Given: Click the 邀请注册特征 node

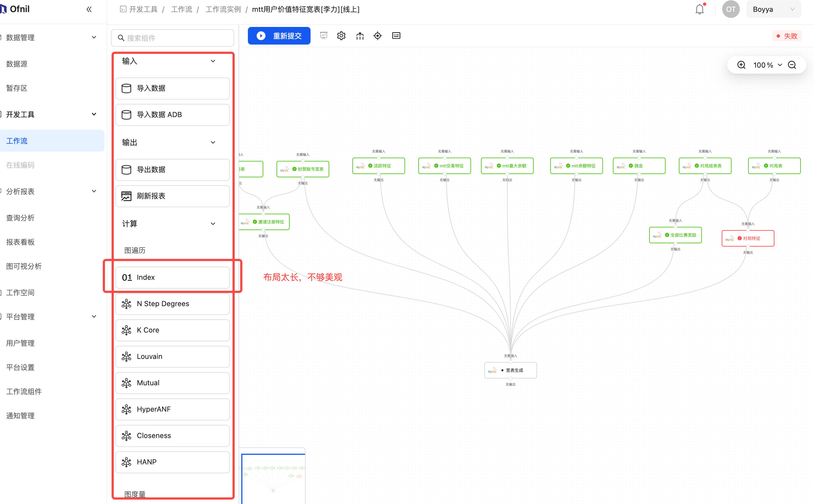Looking at the screenshot, I should [264, 222].
